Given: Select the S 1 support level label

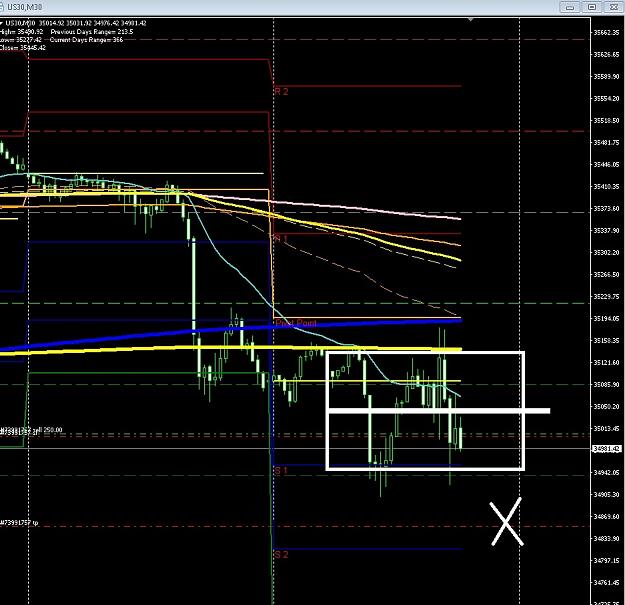Looking at the screenshot, I should click(281, 471).
